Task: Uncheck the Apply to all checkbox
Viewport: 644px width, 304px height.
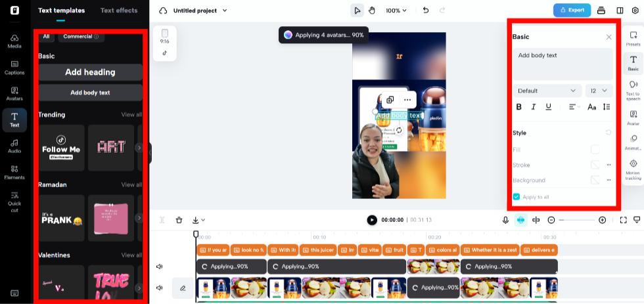Action: pos(517,196)
